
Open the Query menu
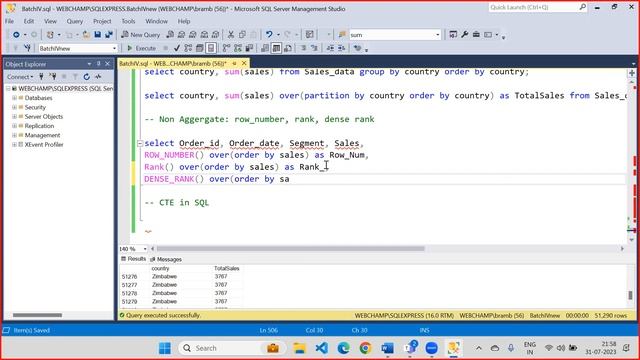point(75,21)
